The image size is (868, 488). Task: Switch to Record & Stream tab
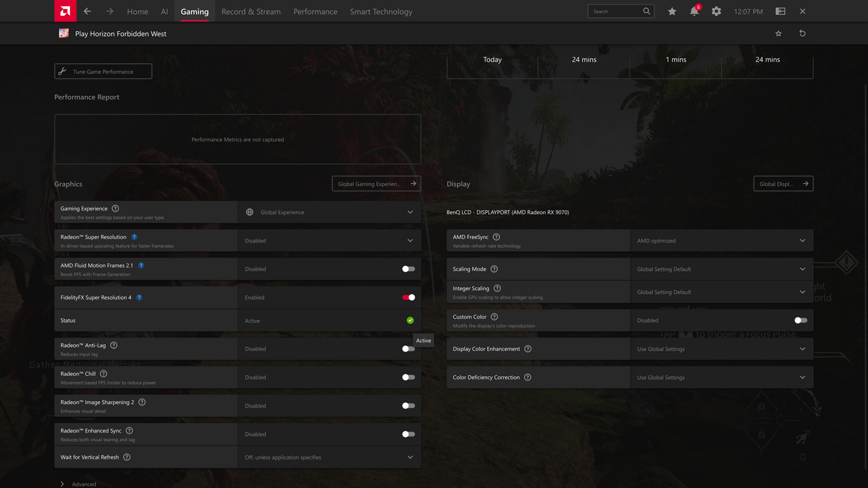point(251,11)
